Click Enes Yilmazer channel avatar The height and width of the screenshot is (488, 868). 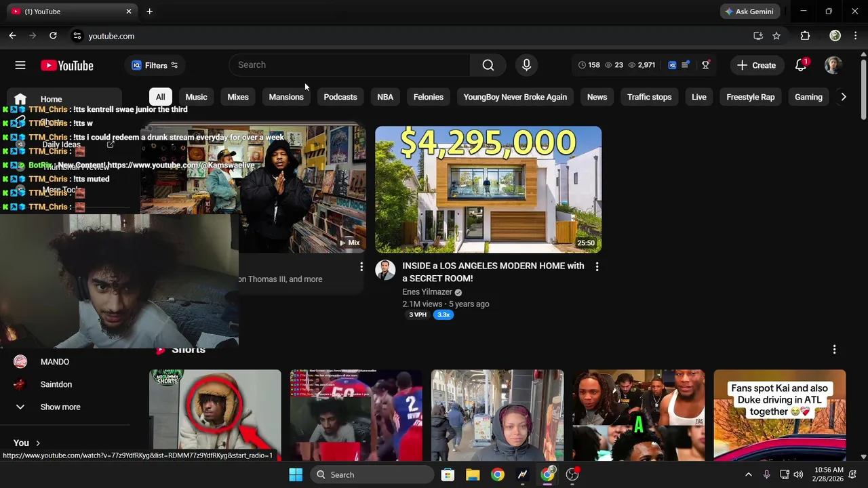(385, 270)
